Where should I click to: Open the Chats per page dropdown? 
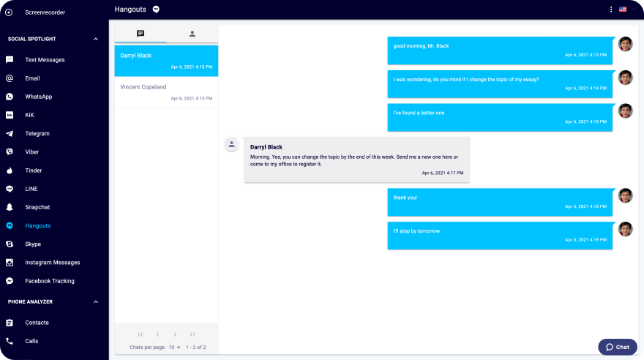click(x=175, y=348)
